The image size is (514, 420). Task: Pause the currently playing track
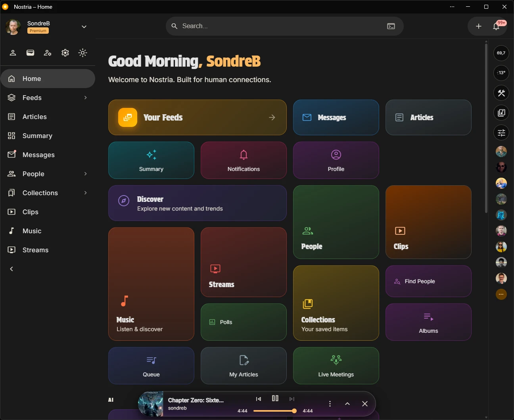(x=275, y=398)
